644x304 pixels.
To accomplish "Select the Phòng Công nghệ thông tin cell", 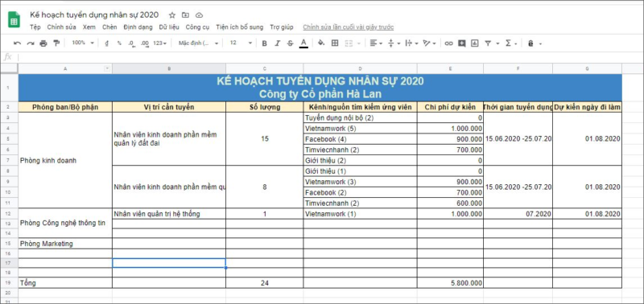I will 65,224.
